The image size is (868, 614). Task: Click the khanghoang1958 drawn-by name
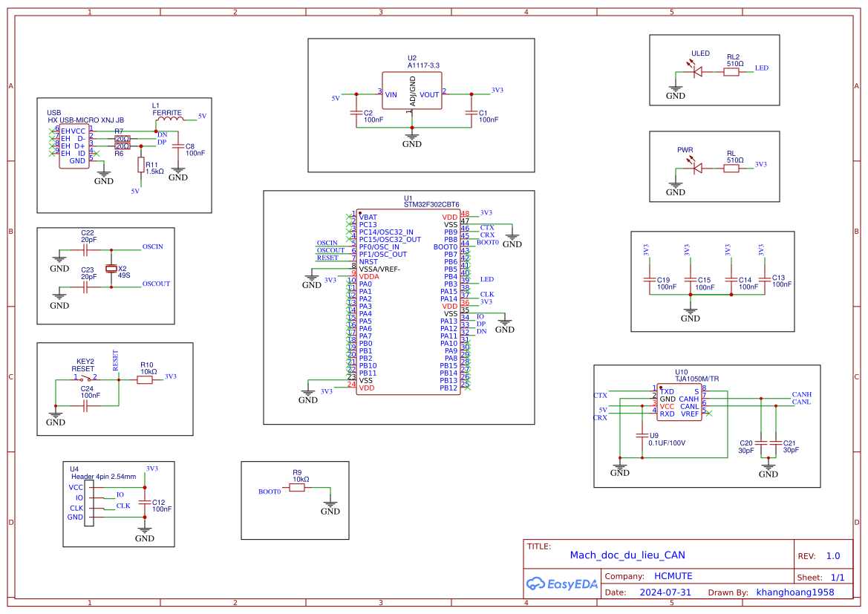[x=795, y=592]
